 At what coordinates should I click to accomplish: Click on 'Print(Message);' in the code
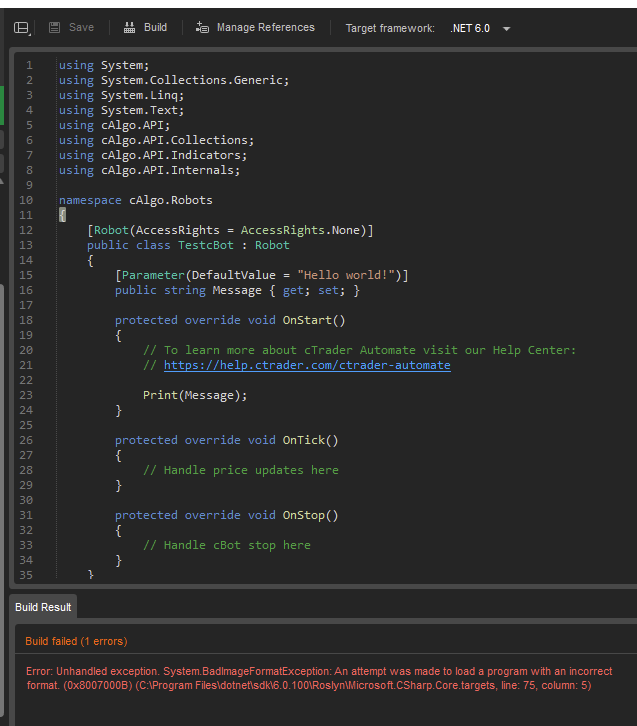click(x=195, y=395)
